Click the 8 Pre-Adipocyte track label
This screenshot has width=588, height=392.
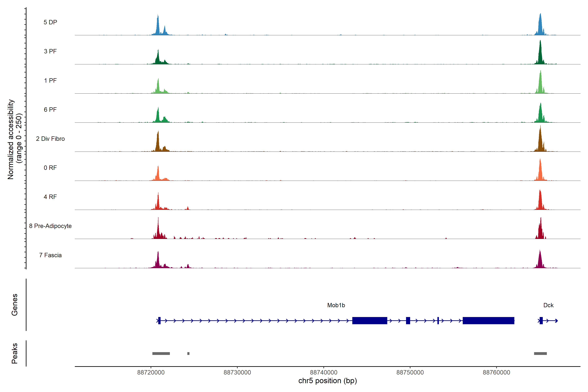click(50, 226)
